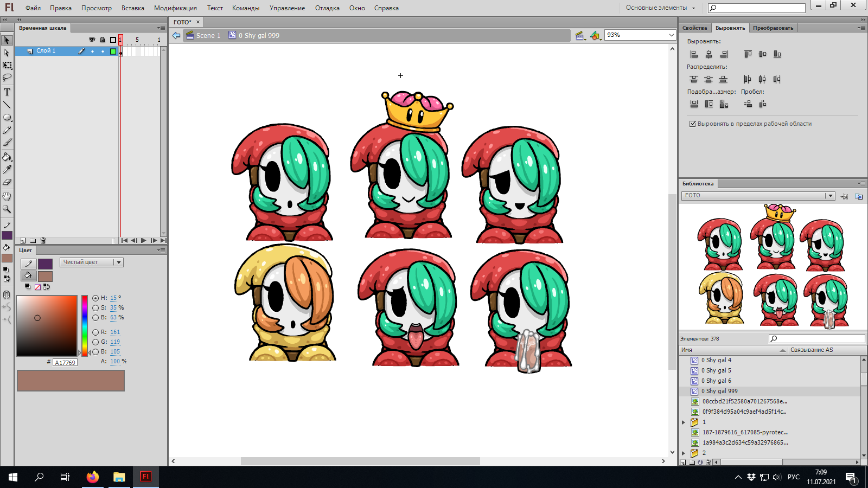
Task: Click space evenly vertically icon
Action: 748,104
